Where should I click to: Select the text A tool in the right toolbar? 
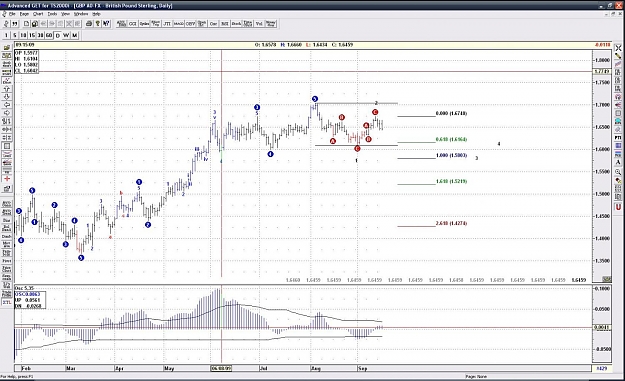pos(618,162)
